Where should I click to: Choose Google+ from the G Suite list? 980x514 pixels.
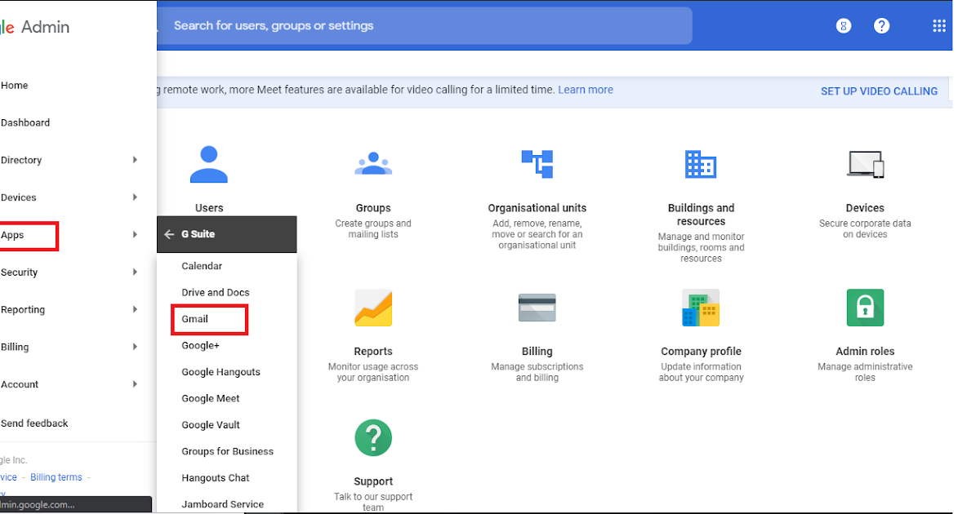pos(201,345)
